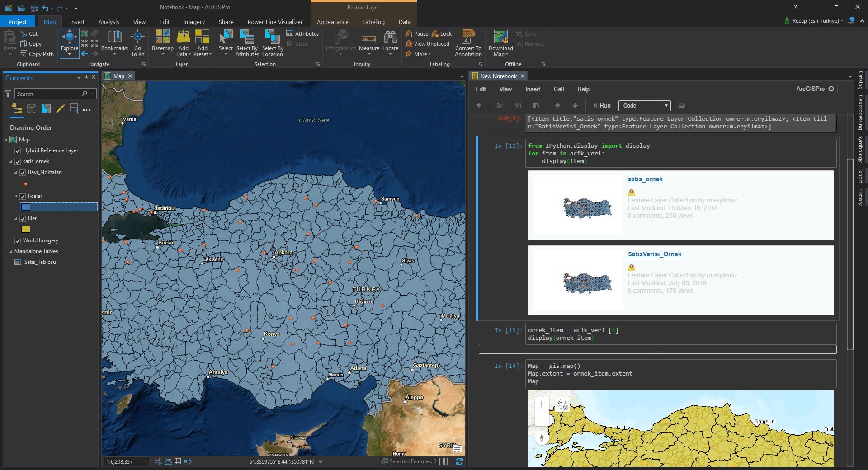Open Select By Attributes
The image size is (868, 470).
[x=247, y=43]
